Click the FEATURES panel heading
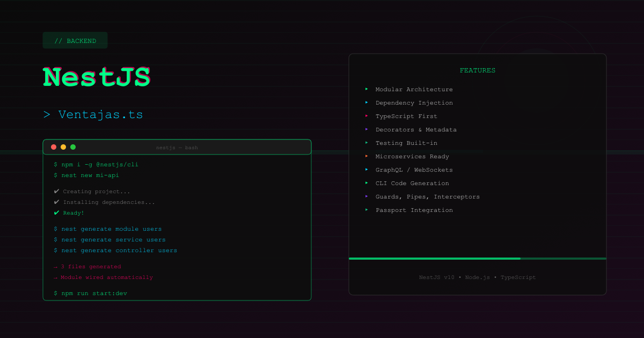The height and width of the screenshot is (338, 644). 478,70
